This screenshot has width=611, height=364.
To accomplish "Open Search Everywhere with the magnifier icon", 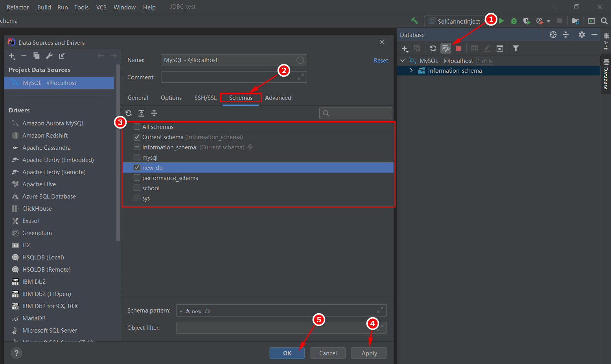I will [604, 21].
